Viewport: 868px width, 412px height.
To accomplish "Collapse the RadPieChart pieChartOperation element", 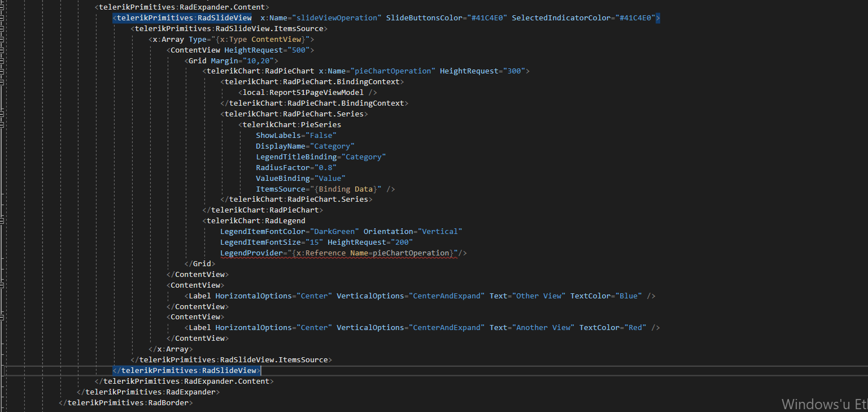I will [3, 71].
